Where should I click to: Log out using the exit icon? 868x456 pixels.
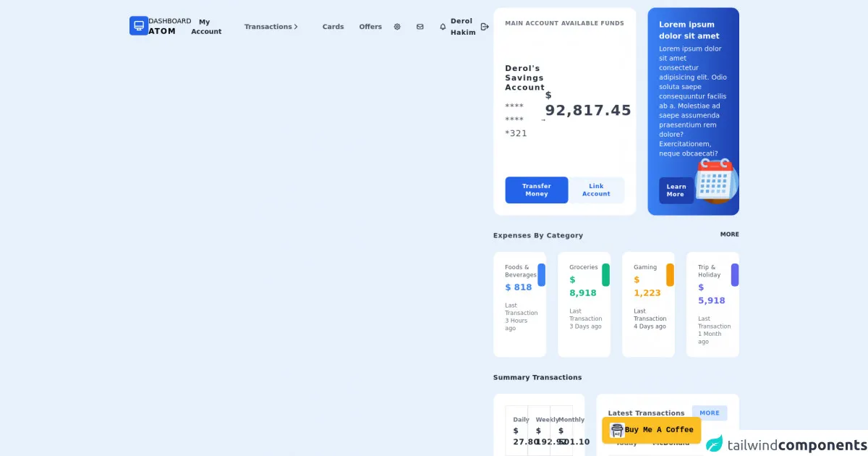485,27
